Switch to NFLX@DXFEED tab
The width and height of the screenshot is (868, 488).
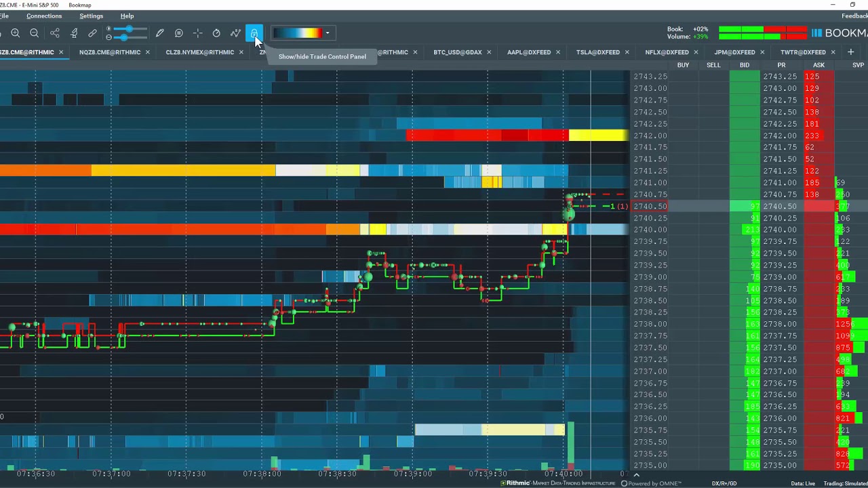click(x=667, y=52)
